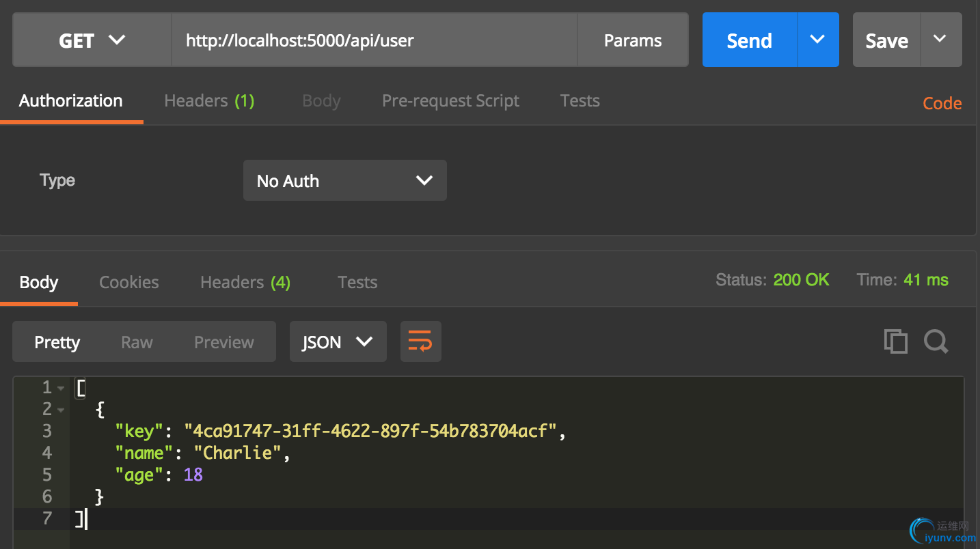Image resolution: width=980 pixels, height=549 pixels.
Task: Switch to the request Headers (1) tab
Action: [209, 101]
